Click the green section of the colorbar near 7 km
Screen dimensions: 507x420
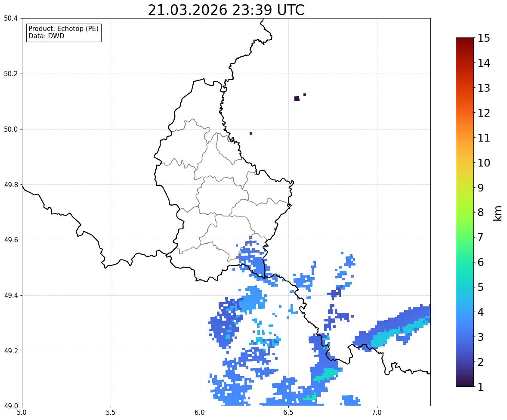(465, 237)
